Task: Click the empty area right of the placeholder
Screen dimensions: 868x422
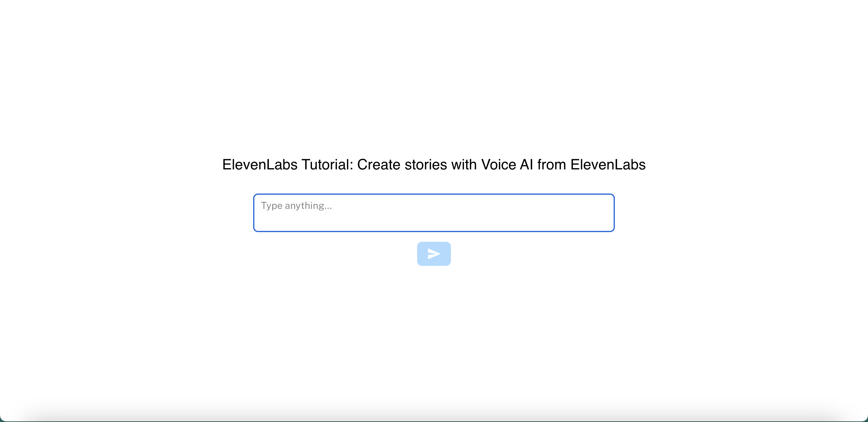Action: pyautogui.click(x=472, y=206)
